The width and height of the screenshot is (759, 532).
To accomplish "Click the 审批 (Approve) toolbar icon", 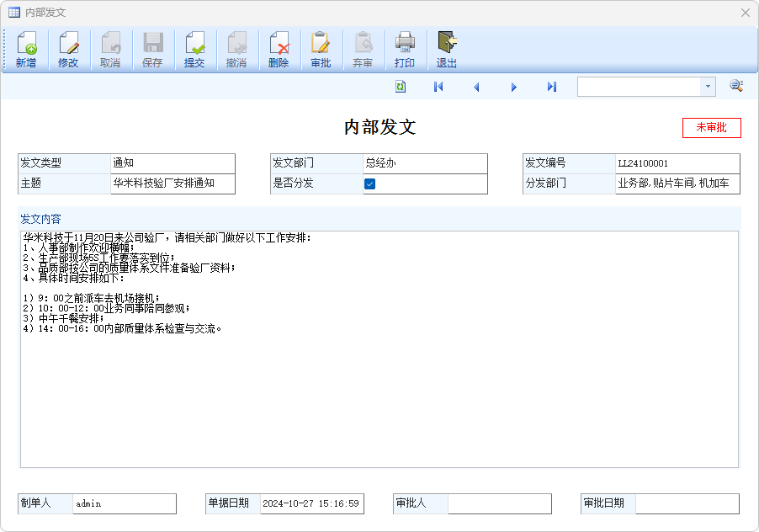I will (321, 50).
